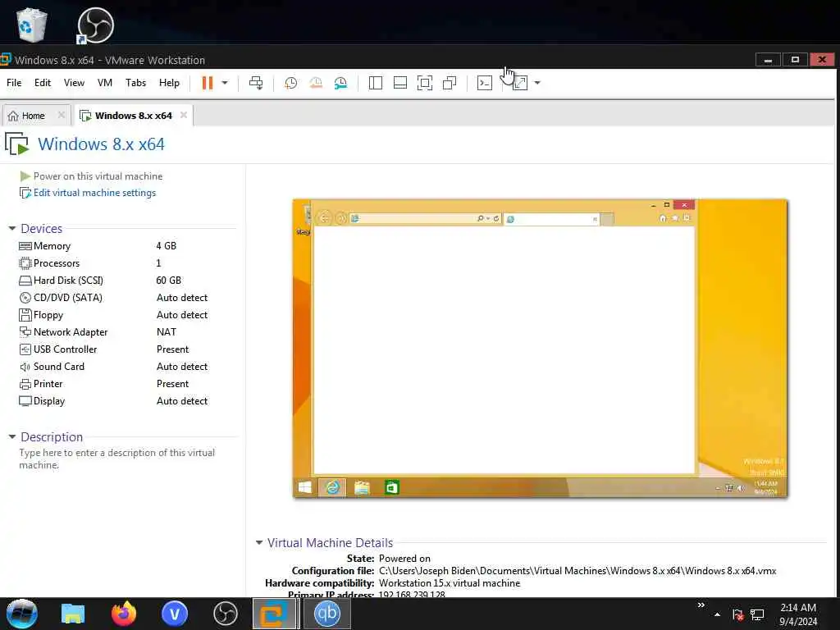
Task: Open the Edit menu
Action: click(x=43, y=83)
